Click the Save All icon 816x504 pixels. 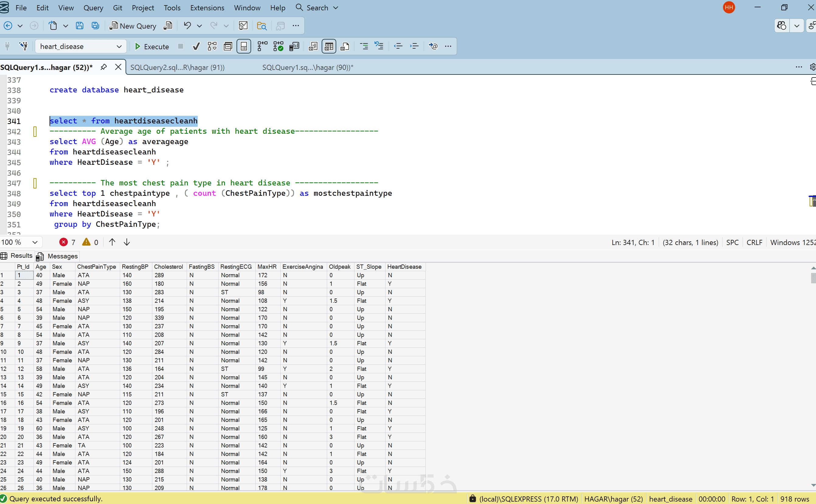95,26
